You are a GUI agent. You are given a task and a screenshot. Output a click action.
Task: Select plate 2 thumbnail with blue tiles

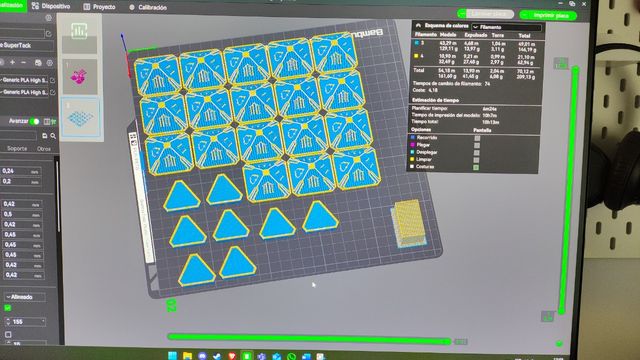pos(81,117)
